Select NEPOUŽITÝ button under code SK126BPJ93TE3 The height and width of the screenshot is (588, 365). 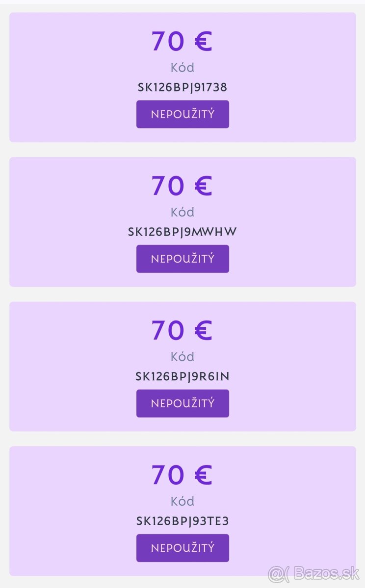[x=182, y=548]
